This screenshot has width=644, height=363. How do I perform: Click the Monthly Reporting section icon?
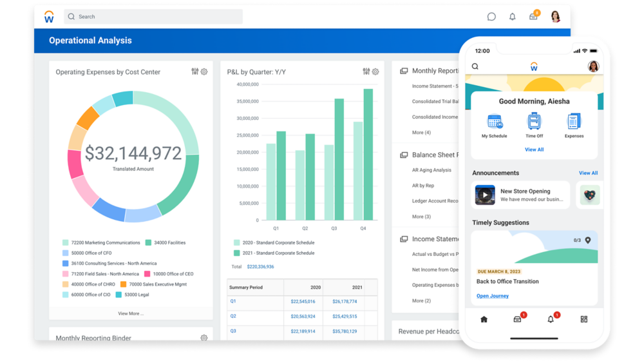point(404,71)
